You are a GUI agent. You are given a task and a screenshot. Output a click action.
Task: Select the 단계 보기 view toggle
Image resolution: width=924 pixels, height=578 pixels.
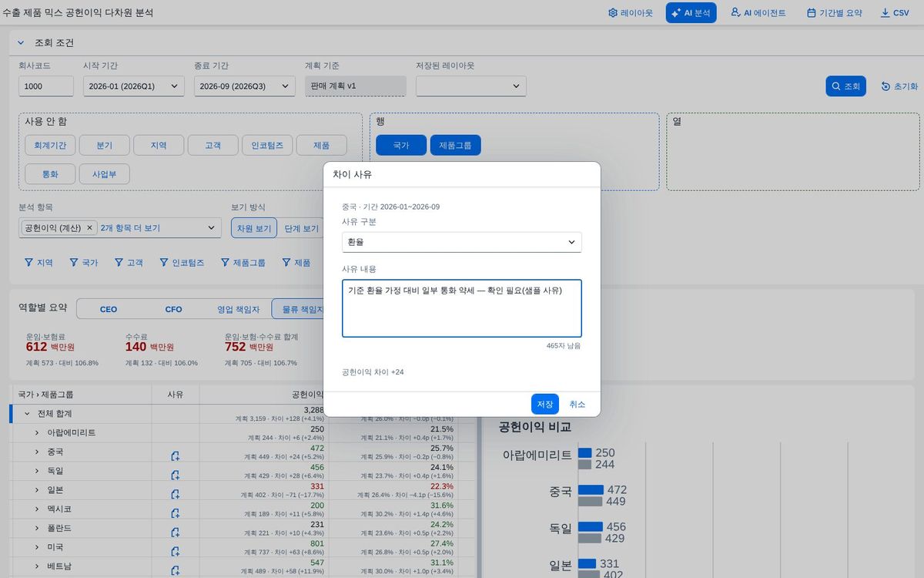point(302,228)
